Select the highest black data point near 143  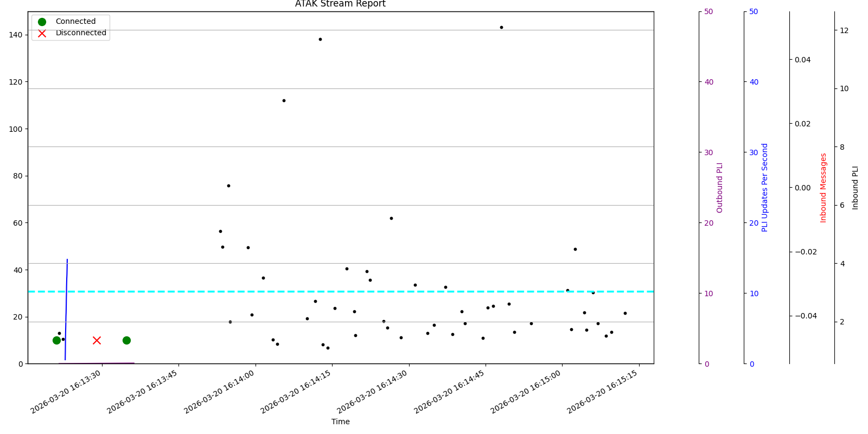(x=501, y=27)
